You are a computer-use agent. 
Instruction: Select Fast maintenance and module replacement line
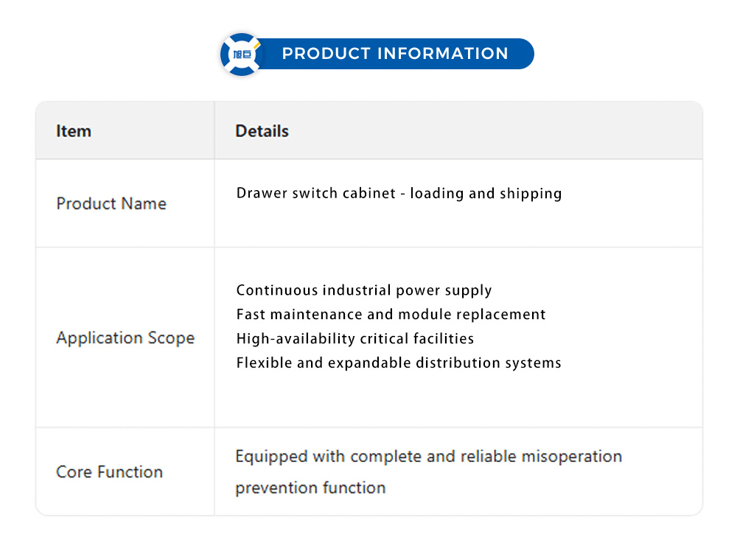(391, 315)
